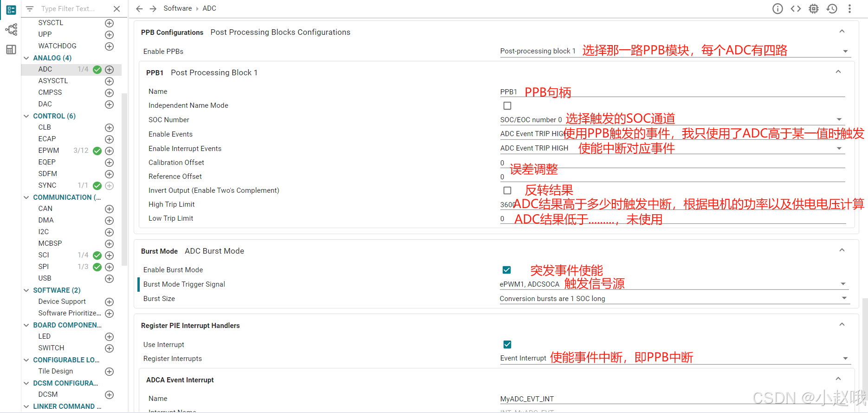Collapse the PPB Configurations section
The width and height of the screenshot is (868, 413).
842,32
